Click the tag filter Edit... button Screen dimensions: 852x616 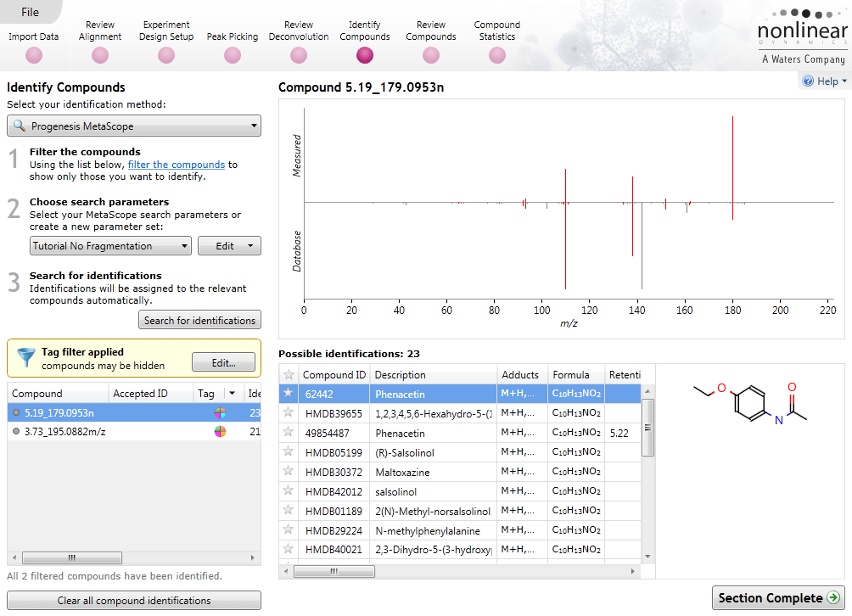[223, 362]
